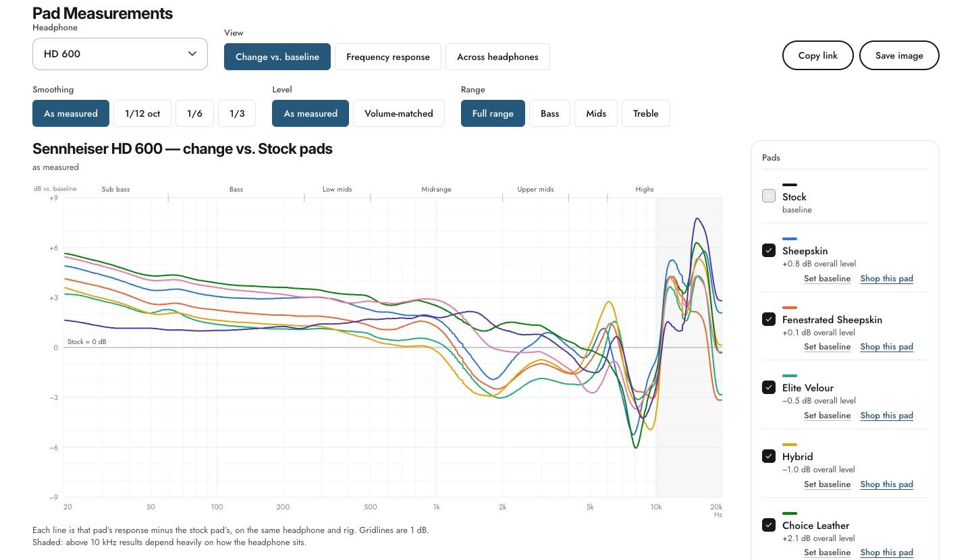Screen dimensions: 972x560
Task: Set Elite Velour as baseline
Action: point(827,416)
